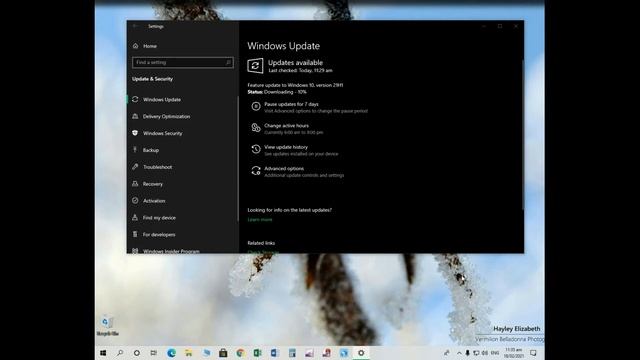The width and height of the screenshot is (640, 360).
Task: Click Pause updates for 7 days
Action: [x=291, y=104]
